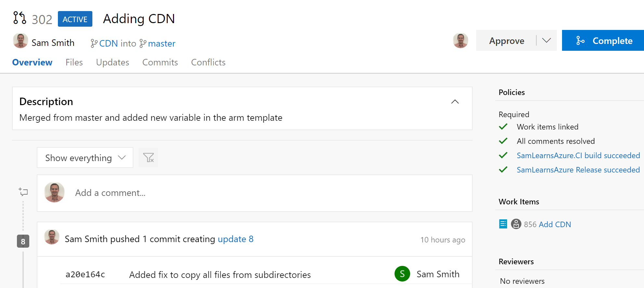Click the assignee icon beside work item 856
This screenshot has width=644, height=288.
pyautogui.click(x=516, y=224)
